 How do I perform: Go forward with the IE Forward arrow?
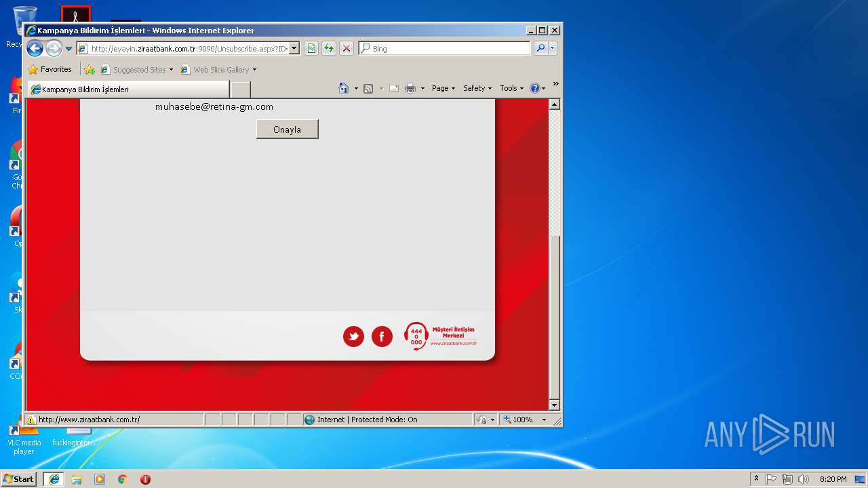pyautogui.click(x=54, y=48)
